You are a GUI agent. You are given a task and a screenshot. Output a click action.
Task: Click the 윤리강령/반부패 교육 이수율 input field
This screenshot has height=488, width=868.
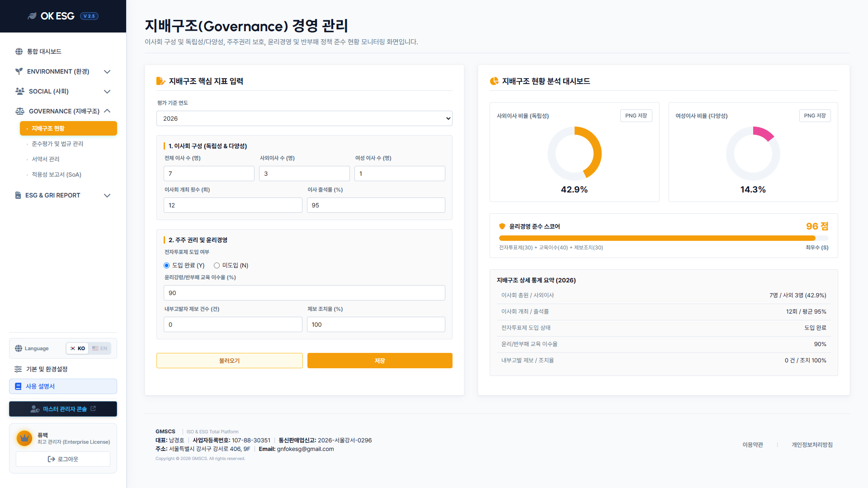(304, 293)
